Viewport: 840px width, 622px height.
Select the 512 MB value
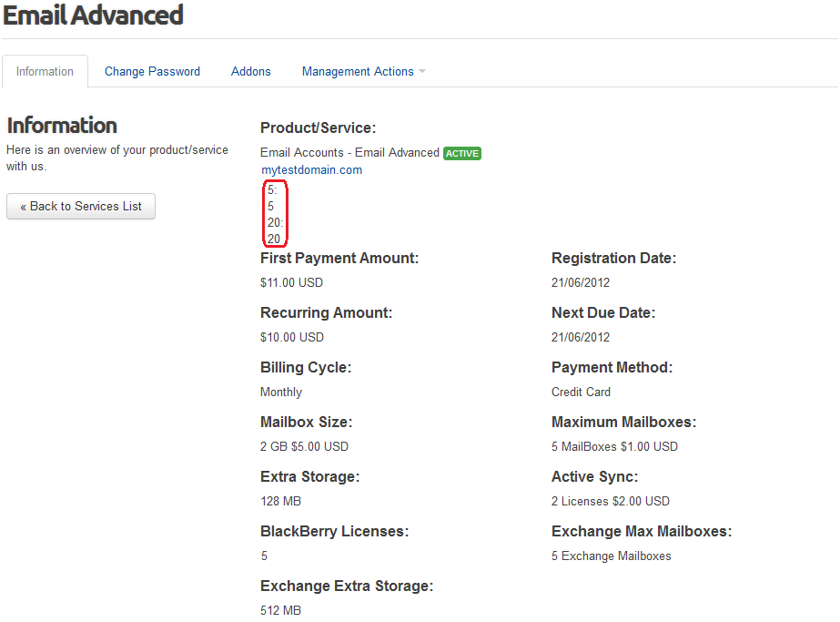[x=280, y=611]
